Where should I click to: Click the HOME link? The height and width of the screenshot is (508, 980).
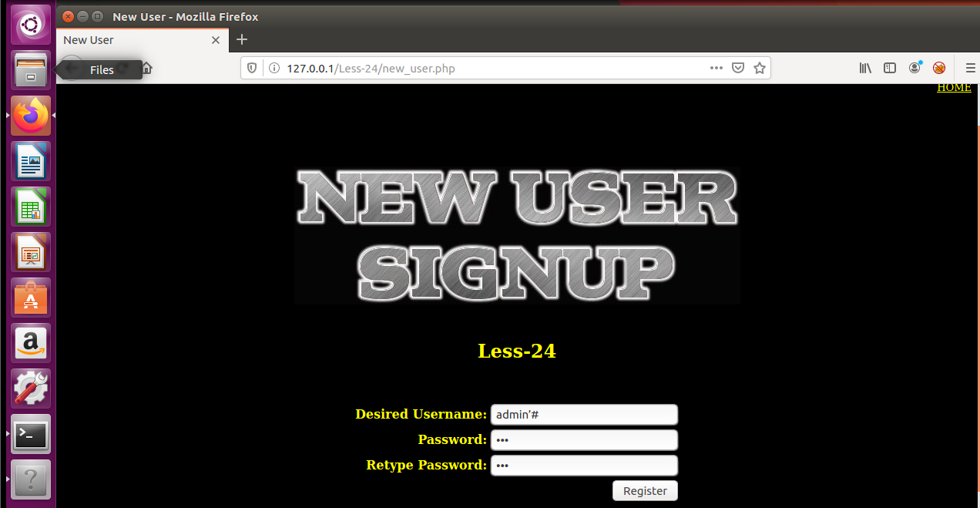(x=954, y=87)
